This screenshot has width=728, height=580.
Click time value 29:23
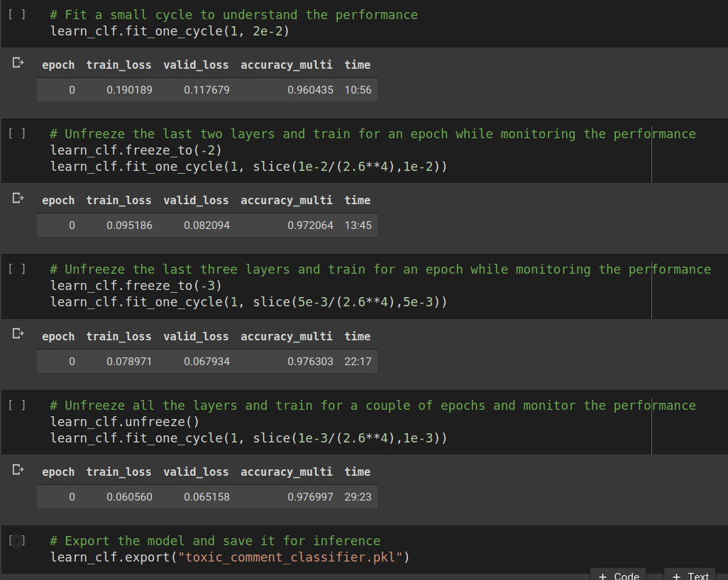point(358,497)
